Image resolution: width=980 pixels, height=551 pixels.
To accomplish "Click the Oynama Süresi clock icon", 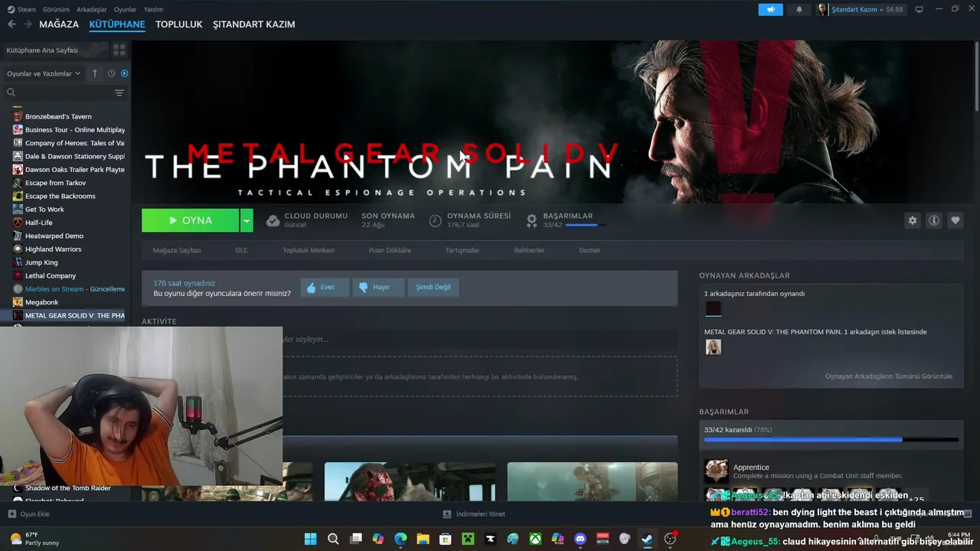I will coord(435,220).
